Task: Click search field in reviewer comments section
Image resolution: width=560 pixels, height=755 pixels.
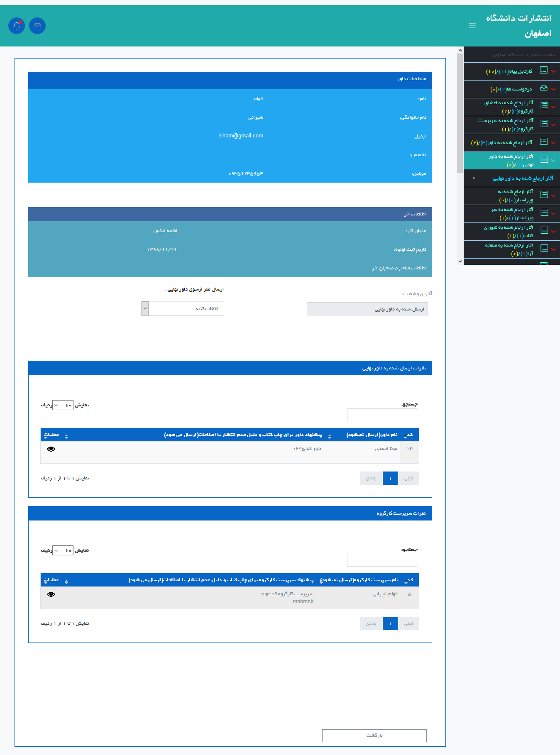Action: tap(382, 415)
